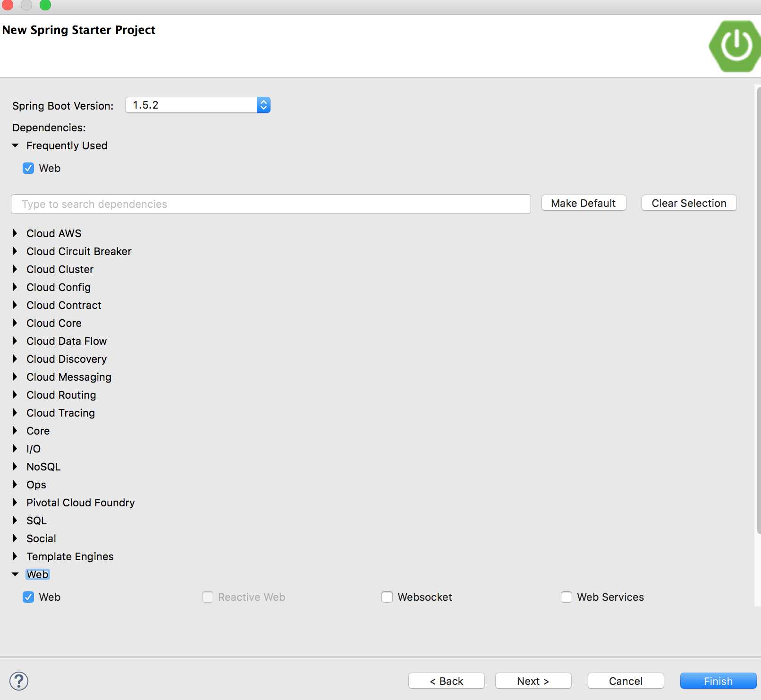761x700 pixels.
Task: Select the NoSQL category label
Action: (x=43, y=467)
